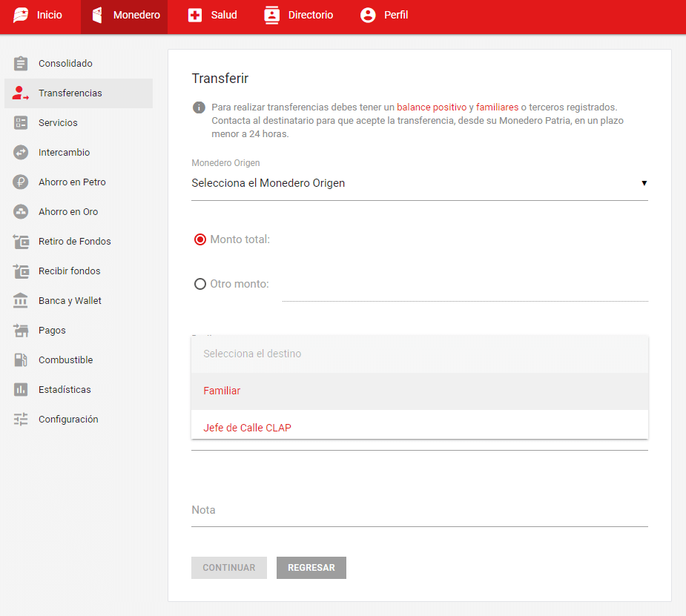Click the Intercambio swap arrows icon
This screenshot has height=616, width=686.
point(21,153)
